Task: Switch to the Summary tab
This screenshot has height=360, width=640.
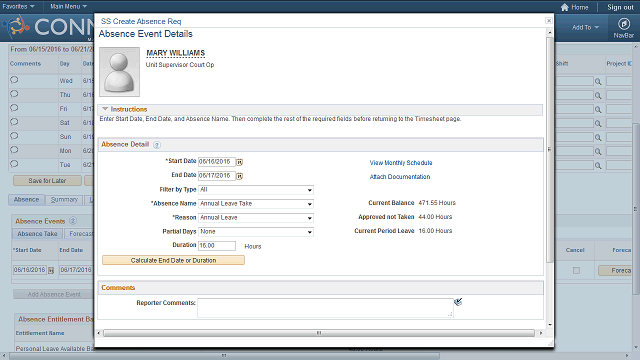Action: pyautogui.click(x=64, y=200)
